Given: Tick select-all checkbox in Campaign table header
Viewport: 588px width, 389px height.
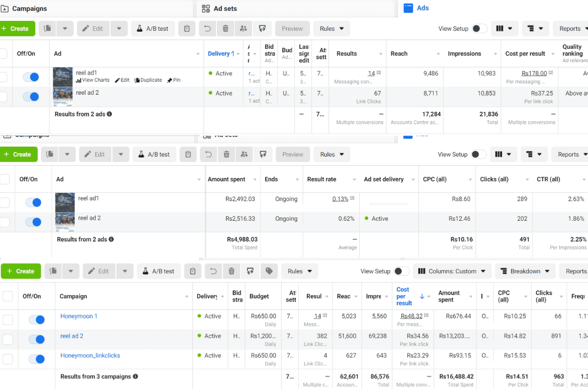Looking at the screenshot, I should (8, 296).
